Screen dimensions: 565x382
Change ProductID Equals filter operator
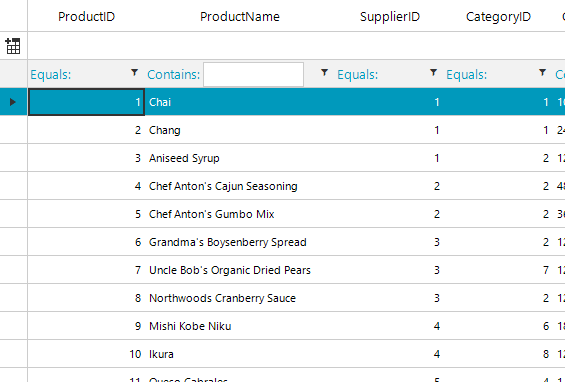pos(51,75)
